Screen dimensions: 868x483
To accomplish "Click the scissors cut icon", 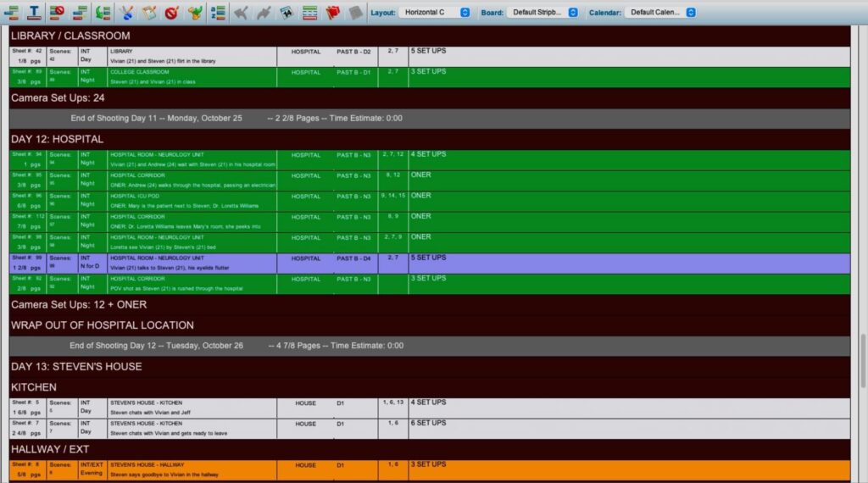I will (126, 13).
